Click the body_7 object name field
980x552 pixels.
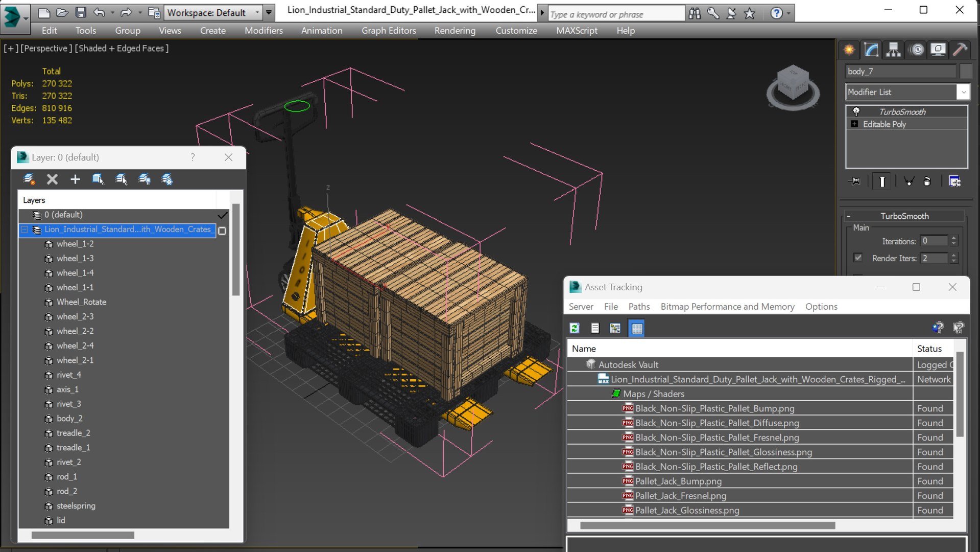click(900, 72)
